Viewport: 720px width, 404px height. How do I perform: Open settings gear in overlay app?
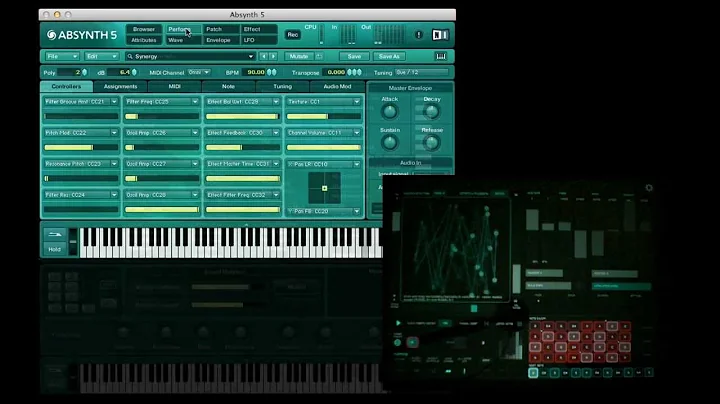(648, 188)
